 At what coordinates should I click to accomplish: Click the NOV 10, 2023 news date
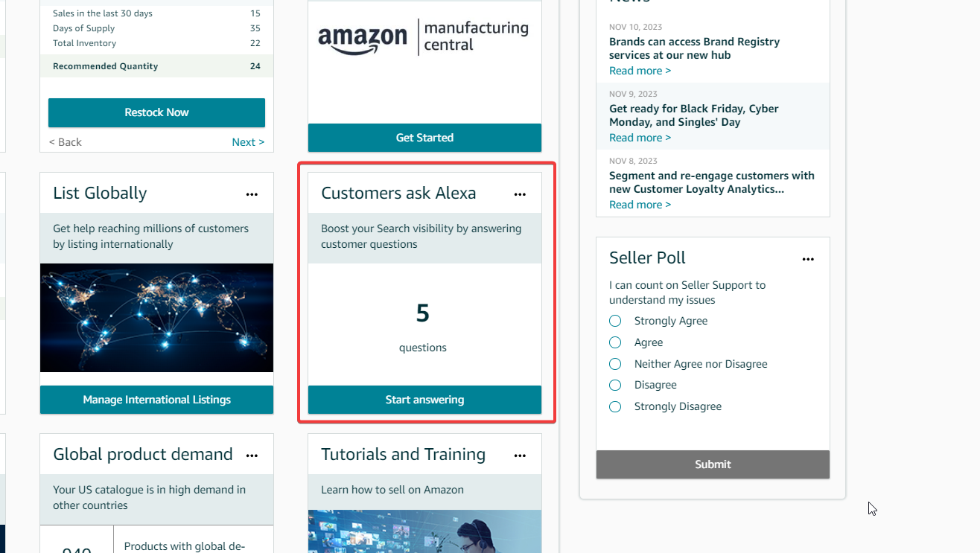(x=635, y=28)
